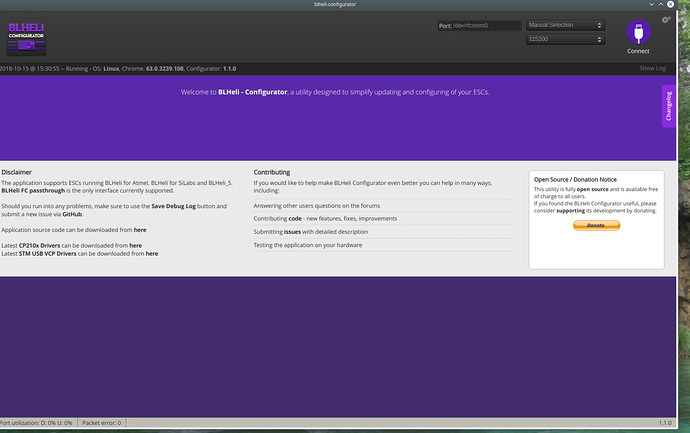Click the Port /dev/rfcomm0 input field
This screenshot has width=690, height=433.
click(479, 26)
